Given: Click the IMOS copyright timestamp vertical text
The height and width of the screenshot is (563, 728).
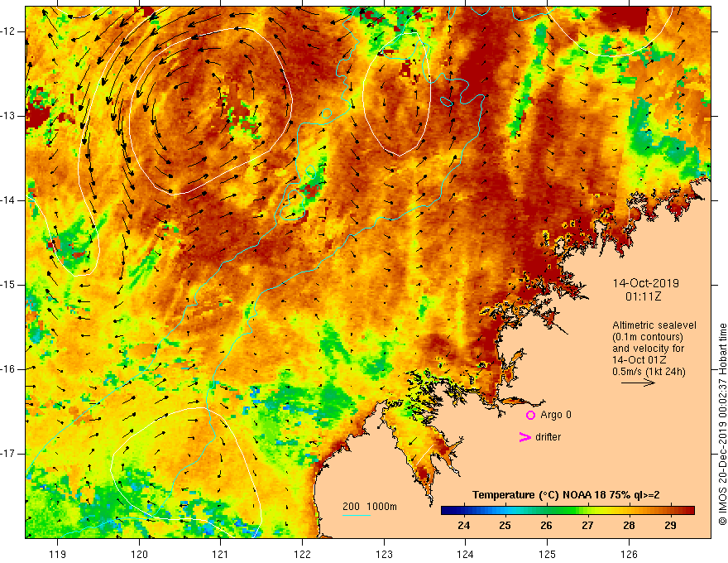Looking at the screenshot, I should (x=722, y=424).
